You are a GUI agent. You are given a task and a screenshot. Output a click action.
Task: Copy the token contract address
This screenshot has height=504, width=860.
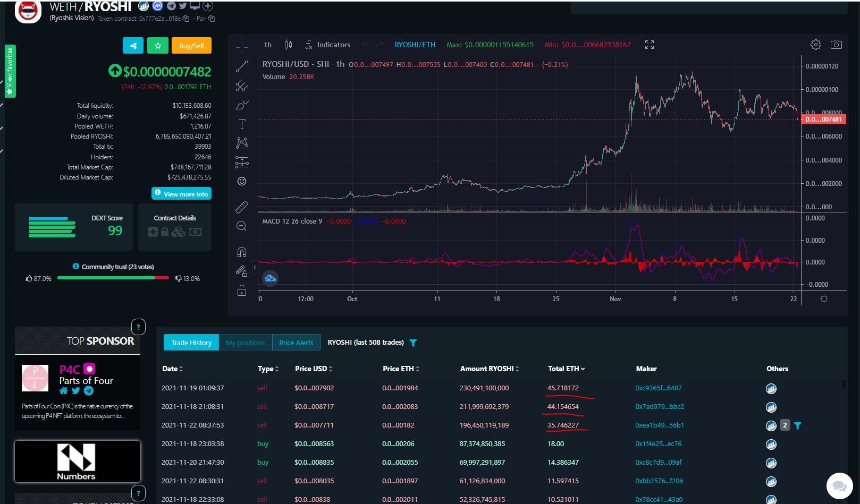[186, 19]
